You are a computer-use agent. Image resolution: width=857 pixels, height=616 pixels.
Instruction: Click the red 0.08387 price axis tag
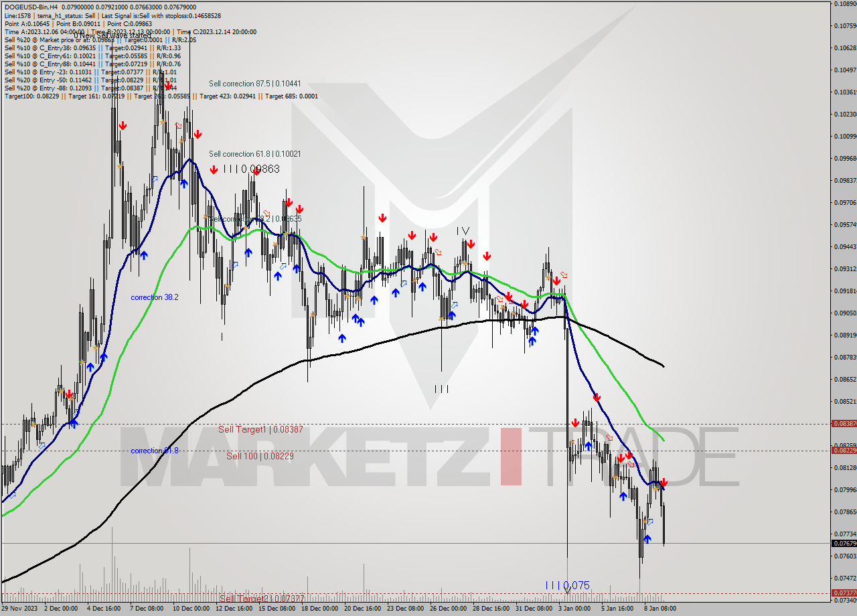click(844, 424)
